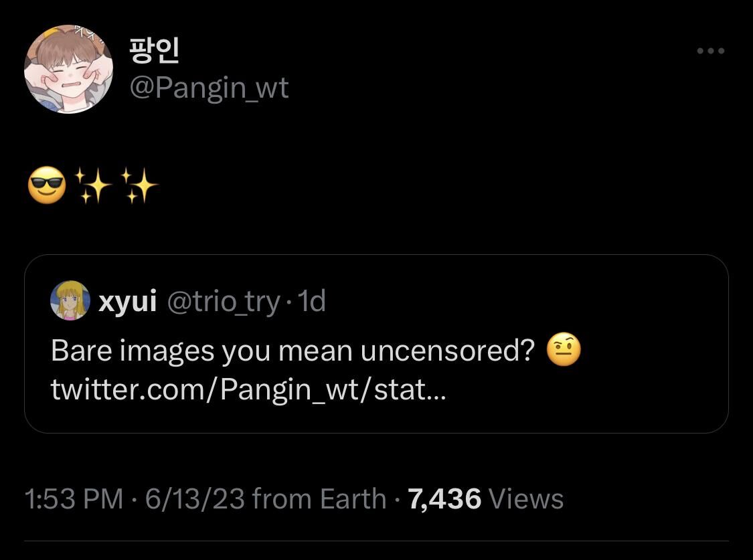Click the second sparkles emoji
This screenshot has width=753, height=560.
click(139, 185)
